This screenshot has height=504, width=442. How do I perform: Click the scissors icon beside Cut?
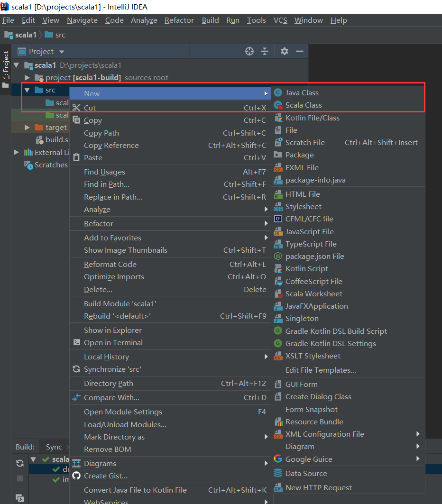(x=76, y=108)
